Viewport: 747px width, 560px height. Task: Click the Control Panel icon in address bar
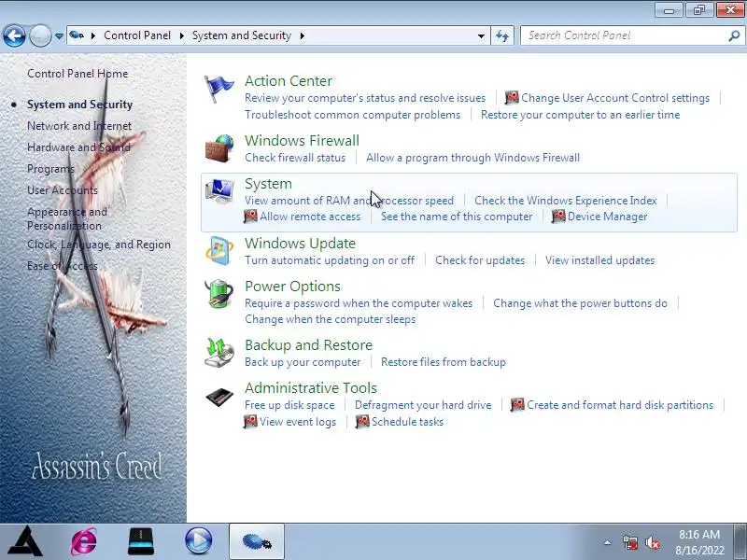click(x=77, y=35)
